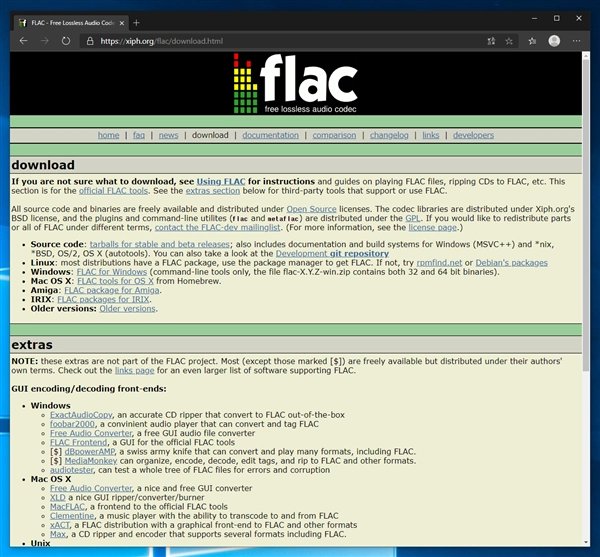Open the XLD link
This screenshot has height=557, width=600.
click(x=57, y=497)
